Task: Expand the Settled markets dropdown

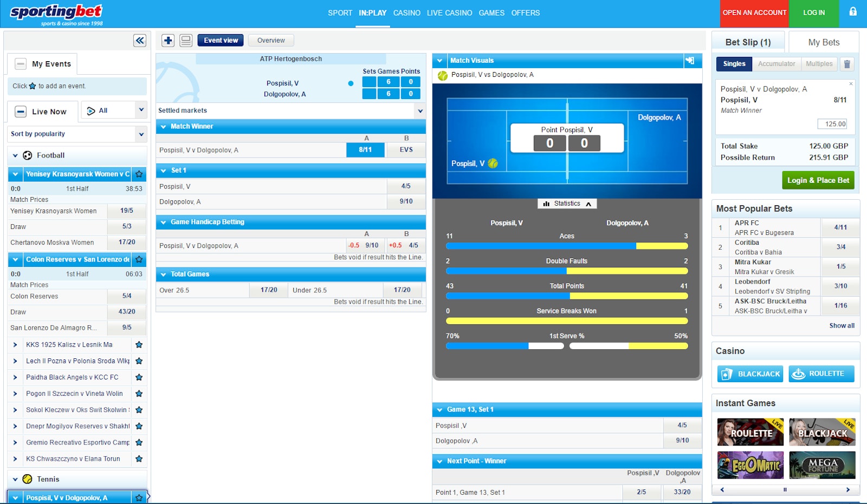Action: click(420, 111)
